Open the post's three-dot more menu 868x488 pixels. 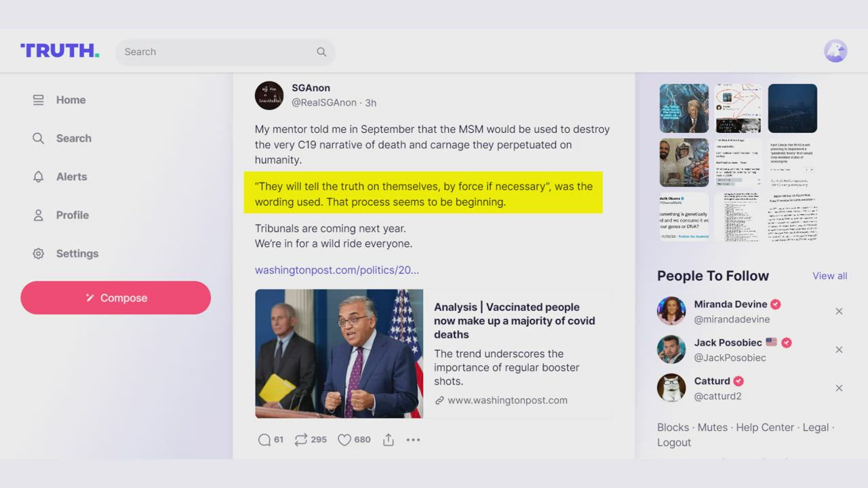point(413,440)
